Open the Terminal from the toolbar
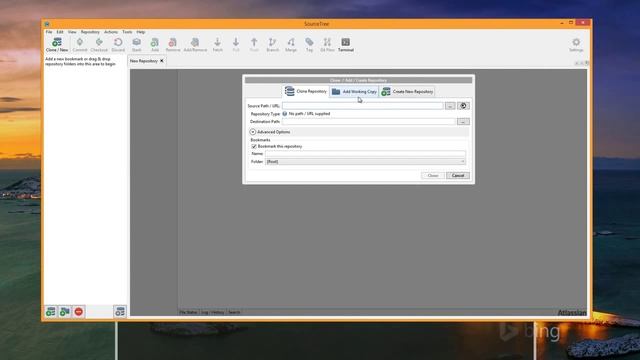The image size is (640, 360). click(346, 44)
